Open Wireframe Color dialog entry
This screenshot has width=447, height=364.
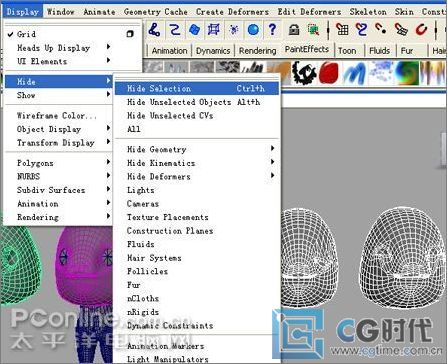point(59,116)
